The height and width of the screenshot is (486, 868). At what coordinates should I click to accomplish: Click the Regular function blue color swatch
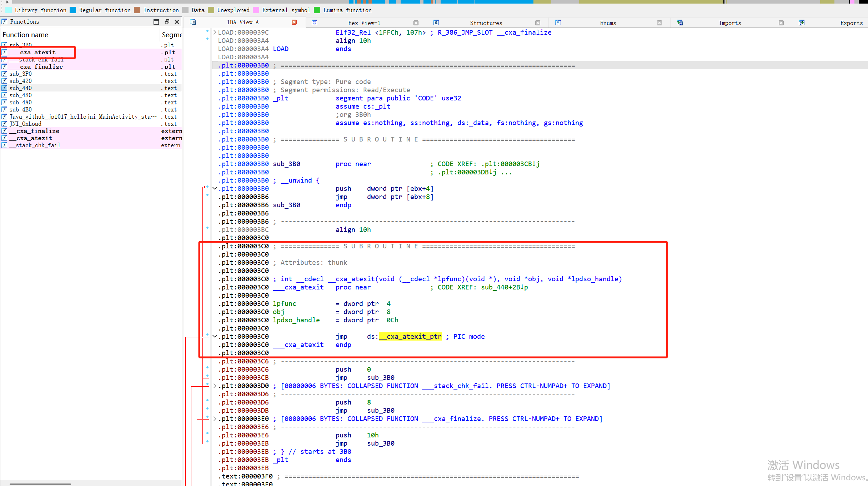(x=73, y=10)
